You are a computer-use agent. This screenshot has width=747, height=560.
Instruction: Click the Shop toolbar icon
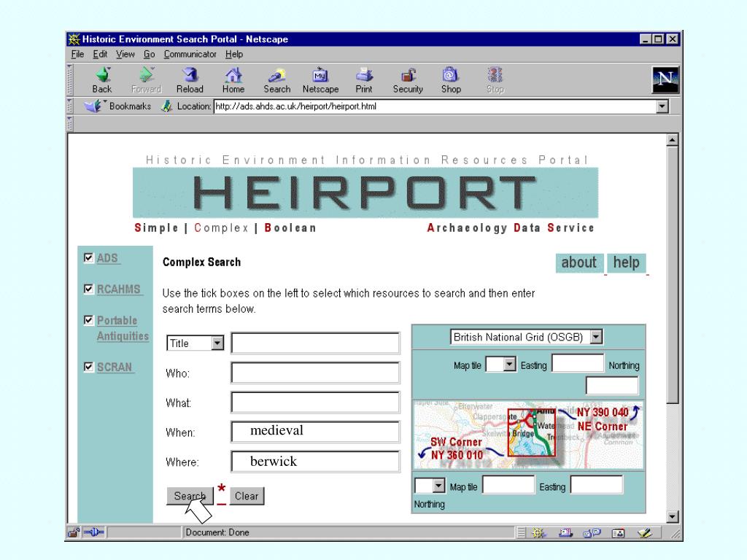(x=451, y=80)
